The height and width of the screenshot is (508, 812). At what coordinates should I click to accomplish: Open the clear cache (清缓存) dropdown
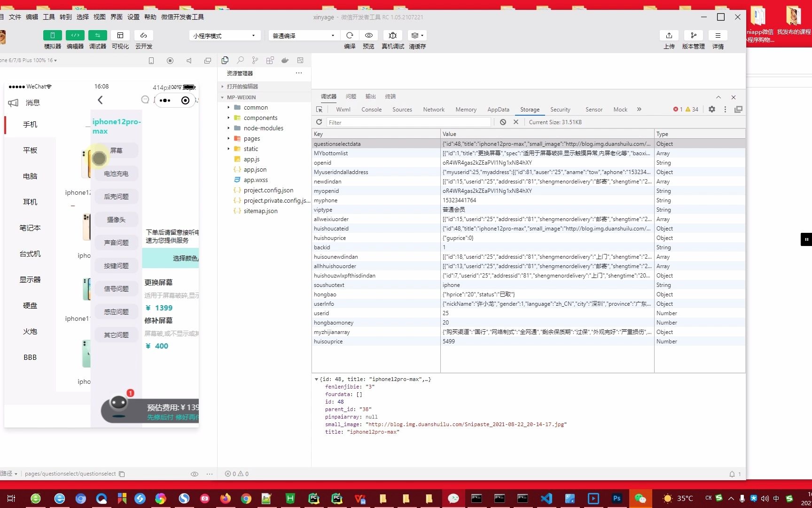417,35
